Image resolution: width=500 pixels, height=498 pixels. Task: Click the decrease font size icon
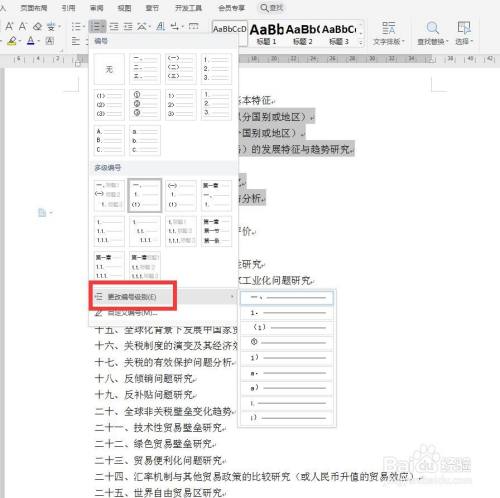coord(23,26)
